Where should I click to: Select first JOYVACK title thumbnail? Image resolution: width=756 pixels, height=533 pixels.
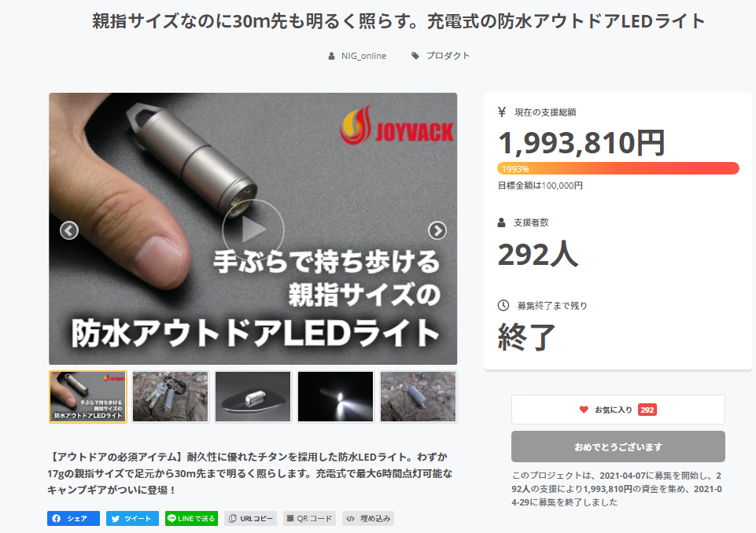88,397
